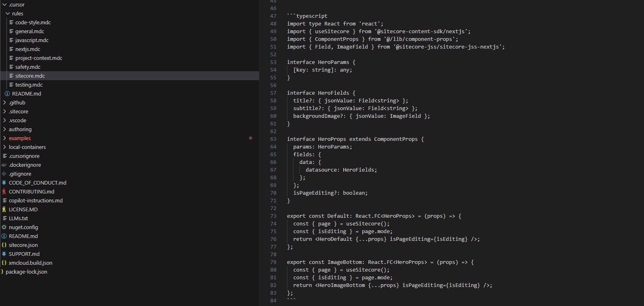Click the curly braces icon of sitecore.json
The image size is (644, 306).
[x=4, y=245]
